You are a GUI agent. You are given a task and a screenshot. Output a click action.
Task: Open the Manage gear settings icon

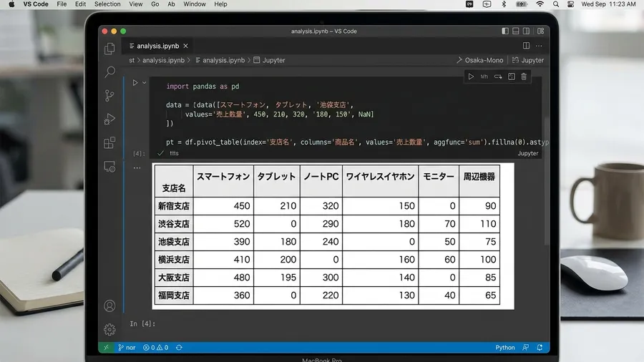pos(109,330)
